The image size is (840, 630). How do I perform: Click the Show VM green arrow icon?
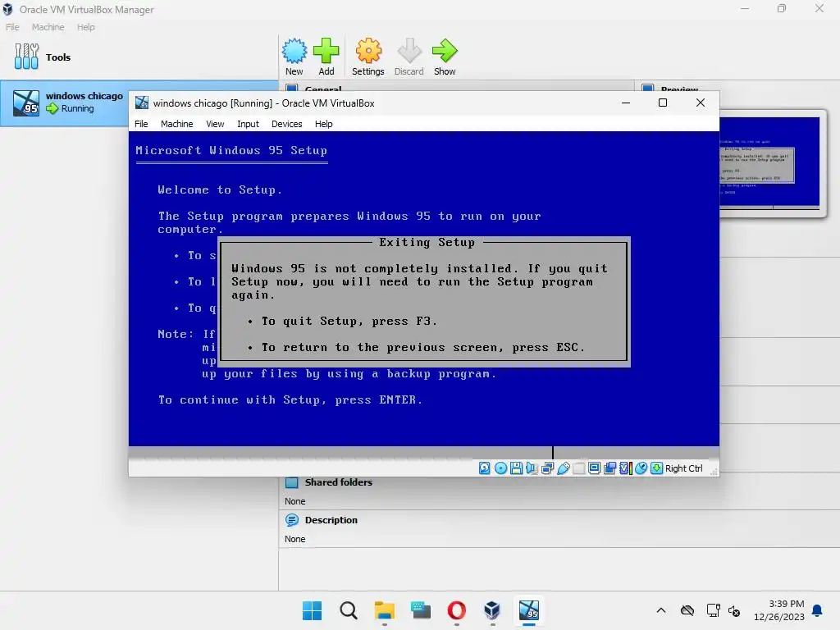point(445,52)
